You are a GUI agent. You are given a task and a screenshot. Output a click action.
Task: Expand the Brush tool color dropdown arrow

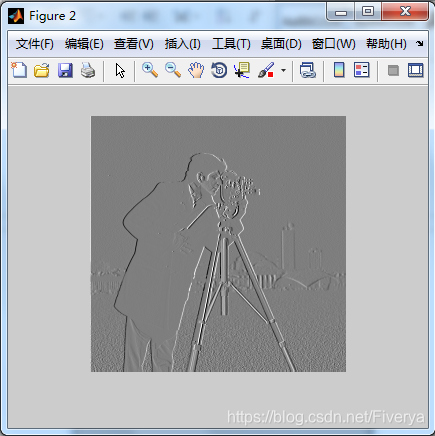tap(283, 70)
